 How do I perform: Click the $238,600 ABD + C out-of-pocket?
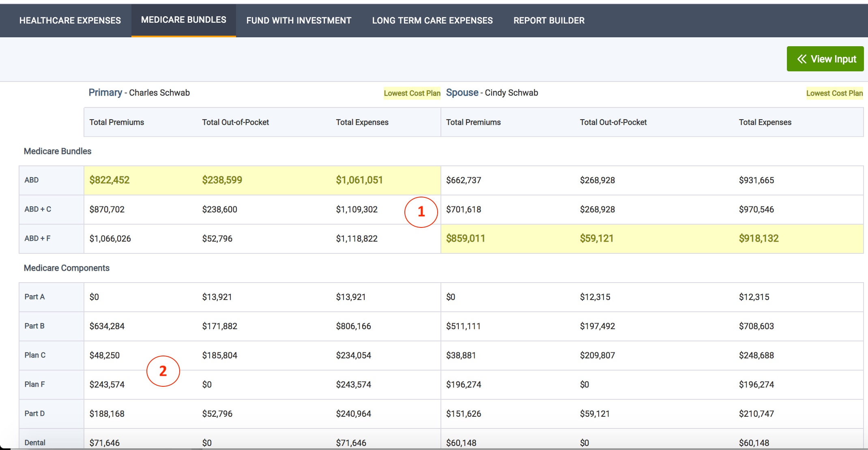(x=220, y=209)
